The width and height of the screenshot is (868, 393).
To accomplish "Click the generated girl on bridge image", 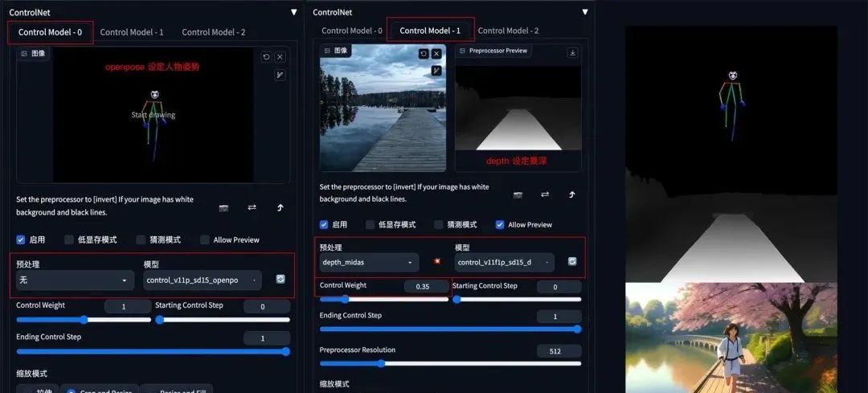I will (x=731, y=338).
